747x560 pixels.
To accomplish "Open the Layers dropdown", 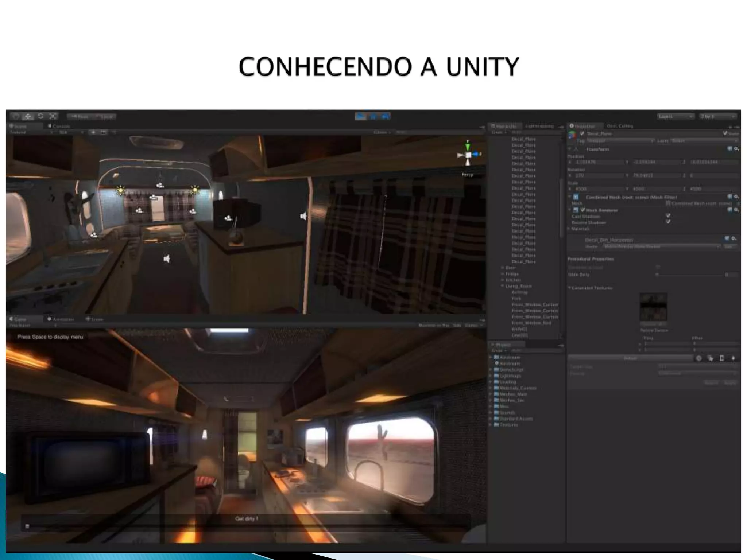I will coord(675,116).
